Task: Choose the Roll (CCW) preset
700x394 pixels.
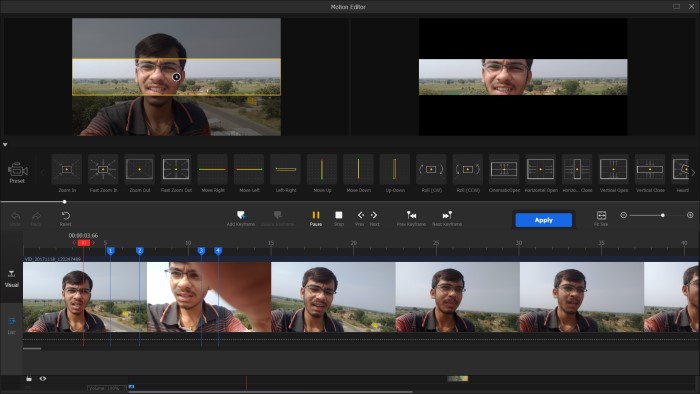Action: [x=468, y=170]
